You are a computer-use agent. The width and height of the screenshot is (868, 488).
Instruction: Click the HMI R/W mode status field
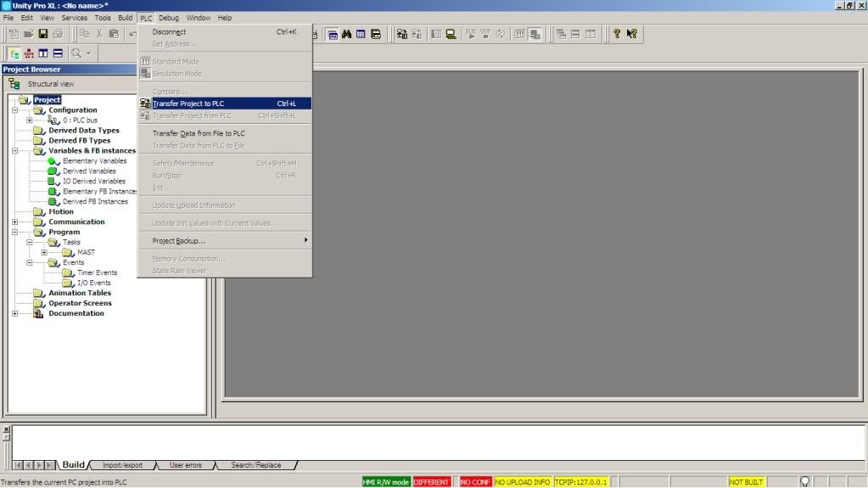click(386, 482)
